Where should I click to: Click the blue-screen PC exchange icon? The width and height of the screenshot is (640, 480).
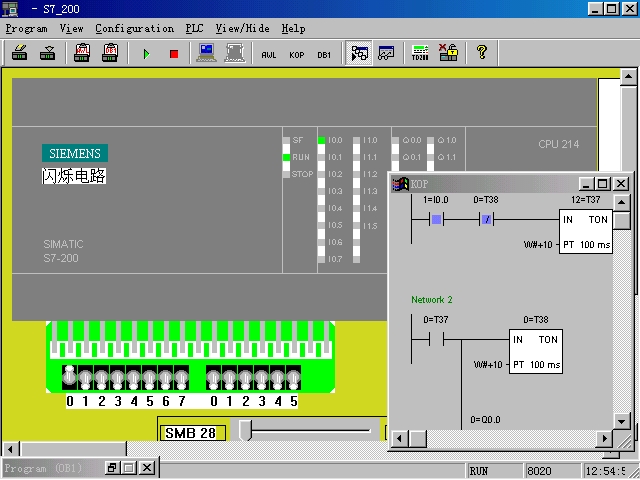206,53
